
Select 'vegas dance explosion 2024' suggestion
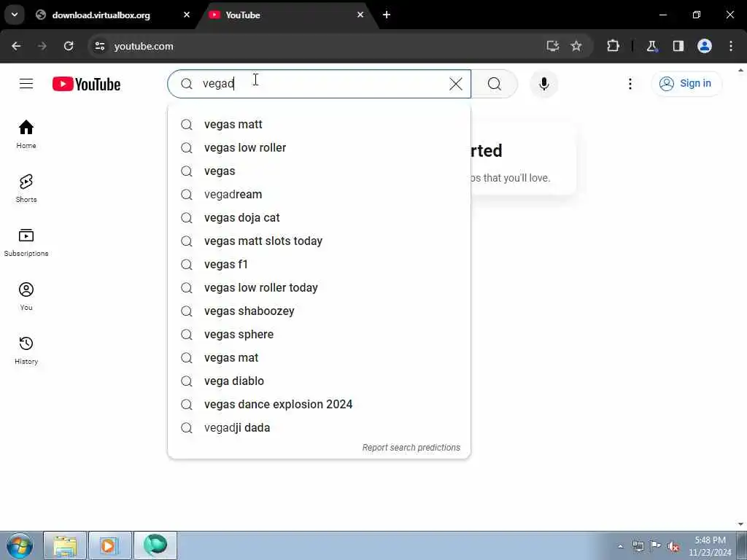tap(320, 404)
